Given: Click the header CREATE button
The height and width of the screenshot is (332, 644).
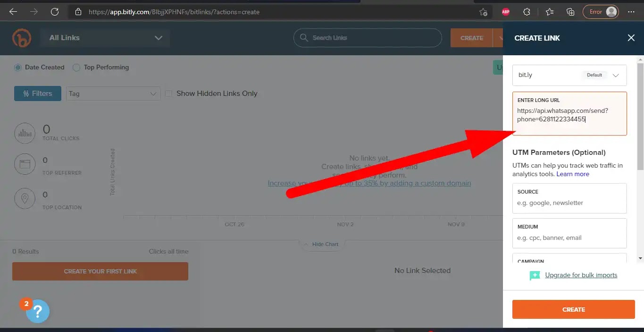Looking at the screenshot, I should (471, 38).
